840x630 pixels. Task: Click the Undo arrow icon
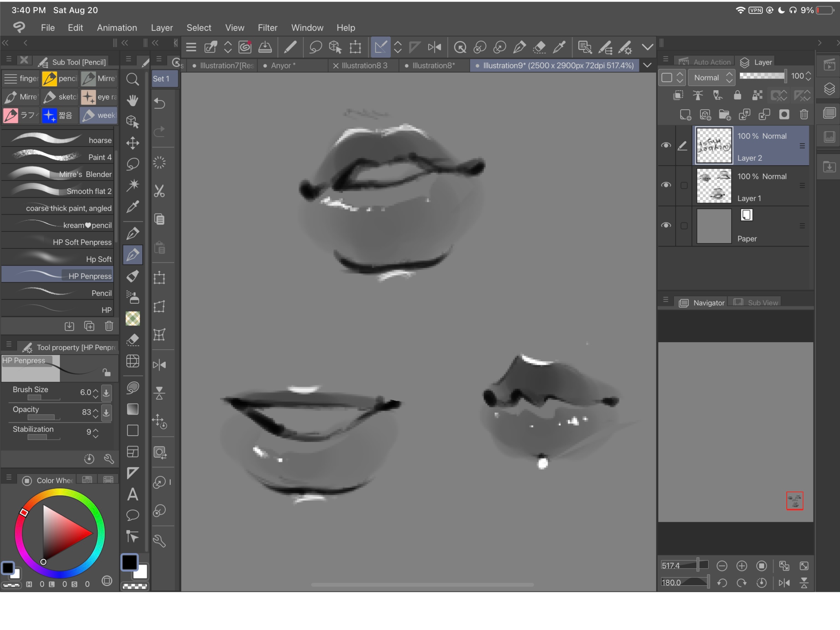click(x=159, y=103)
